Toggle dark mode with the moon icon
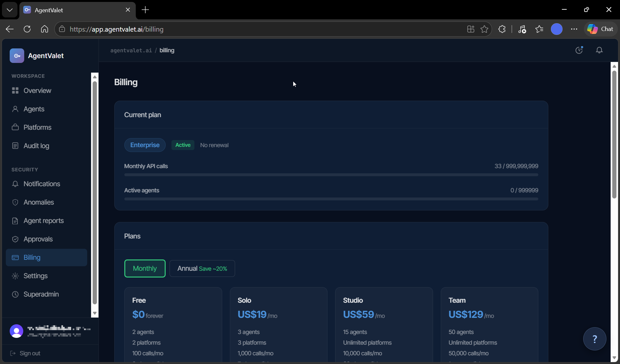 (x=579, y=50)
